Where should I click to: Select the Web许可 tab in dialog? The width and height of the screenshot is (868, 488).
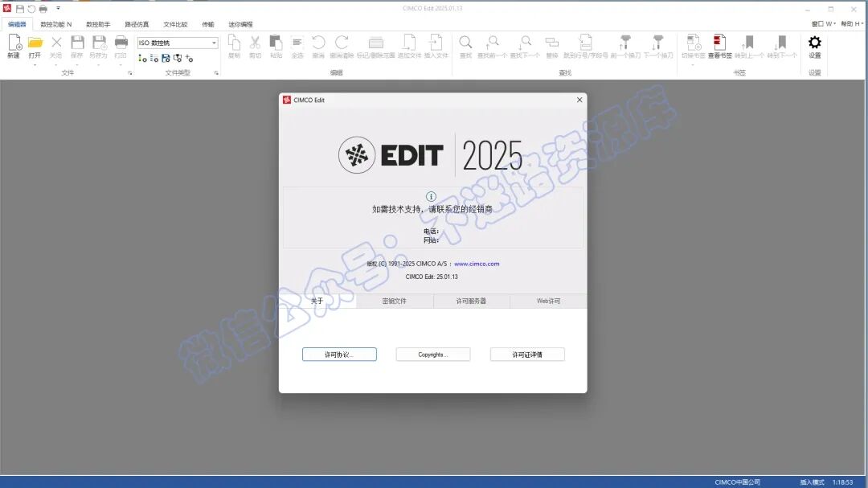click(548, 301)
